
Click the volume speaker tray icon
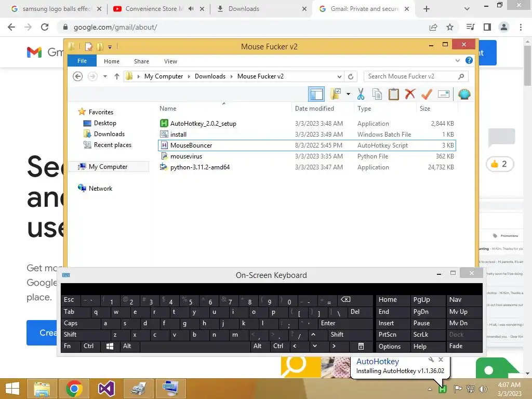point(483,389)
